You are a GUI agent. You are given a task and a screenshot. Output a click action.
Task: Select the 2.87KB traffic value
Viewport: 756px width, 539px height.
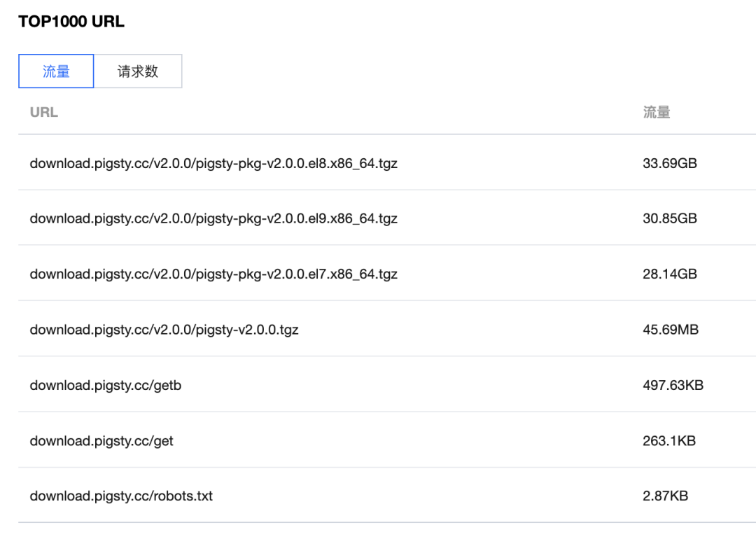click(x=665, y=496)
